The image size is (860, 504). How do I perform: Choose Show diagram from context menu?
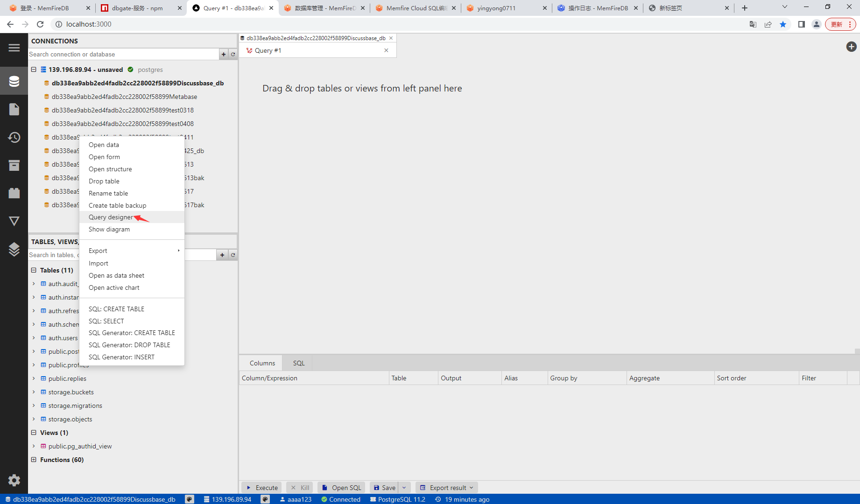(132, 229)
